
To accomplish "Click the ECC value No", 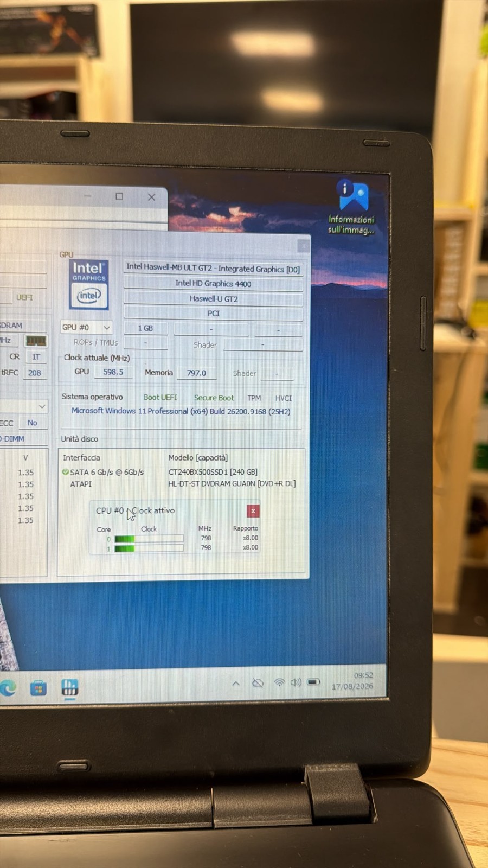I will pos(33,423).
